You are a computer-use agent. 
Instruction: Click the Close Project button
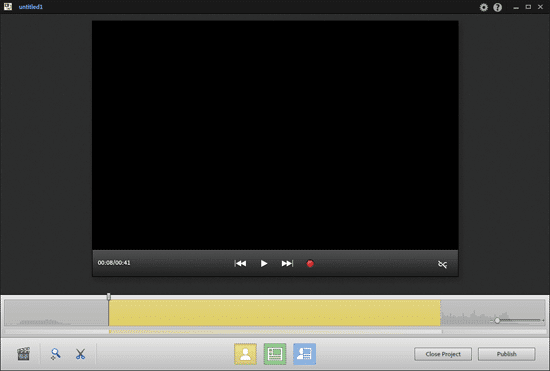(x=443, y=354)
